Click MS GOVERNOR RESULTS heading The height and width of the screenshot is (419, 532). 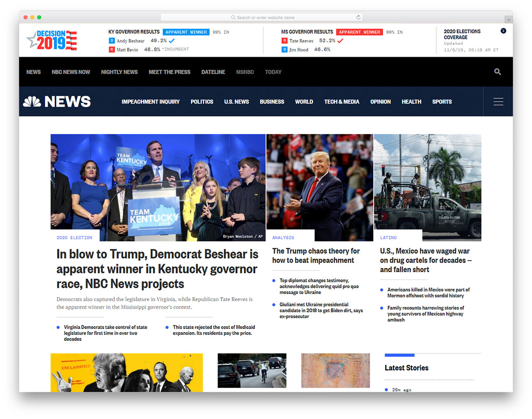pos(307,32)
